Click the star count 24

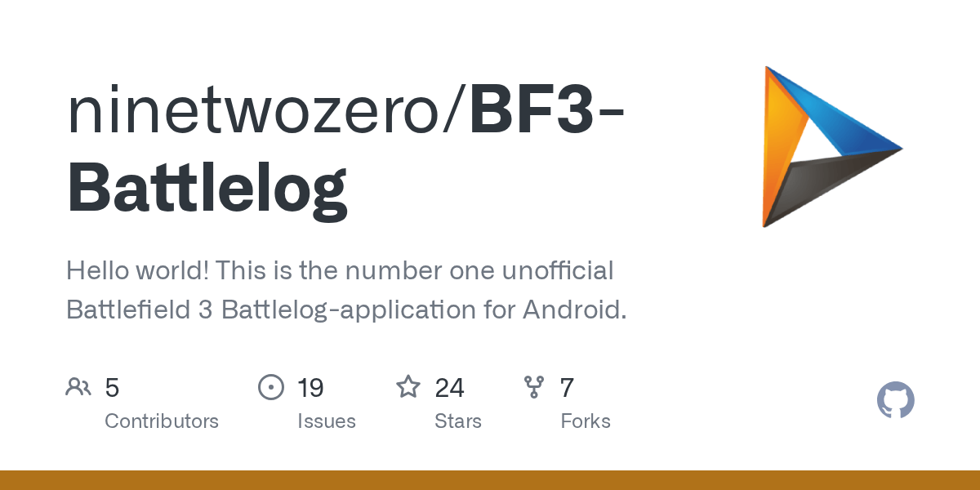coord(449,387)
